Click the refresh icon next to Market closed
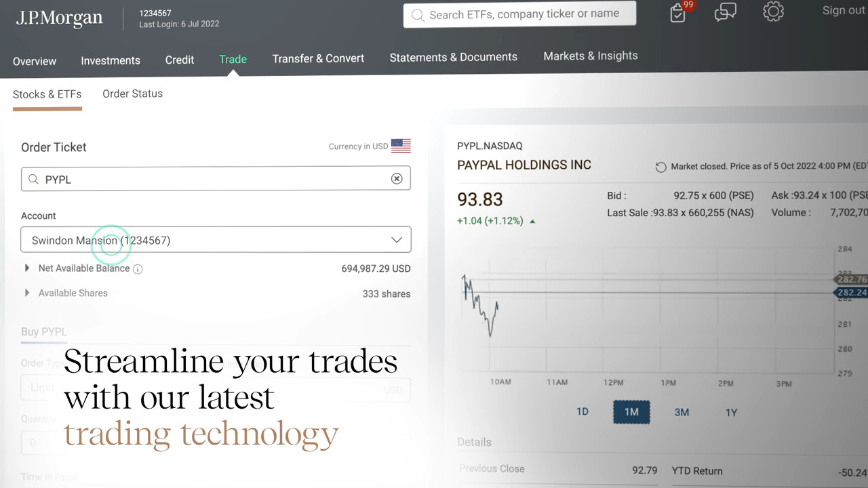This screenshot has height=488, width=868. click(660, 166)
